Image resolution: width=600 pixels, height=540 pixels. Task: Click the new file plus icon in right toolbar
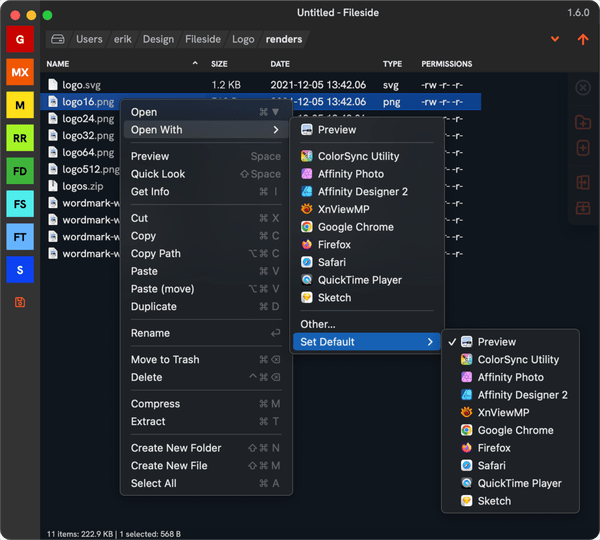pos(583,148)
